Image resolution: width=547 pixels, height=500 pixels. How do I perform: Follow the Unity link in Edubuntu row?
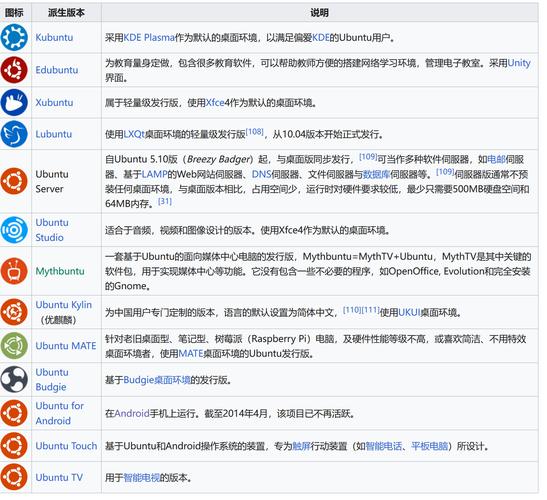pos(519,63)
